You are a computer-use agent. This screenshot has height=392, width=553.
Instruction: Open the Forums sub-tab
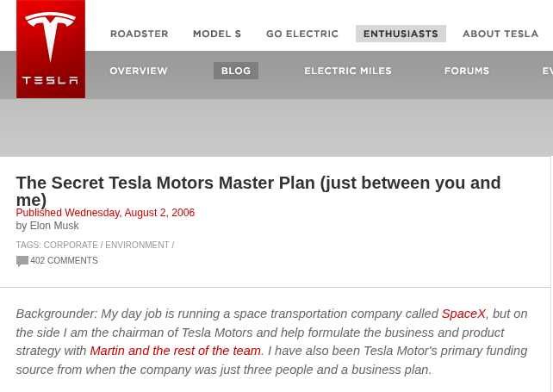[467, 71]
